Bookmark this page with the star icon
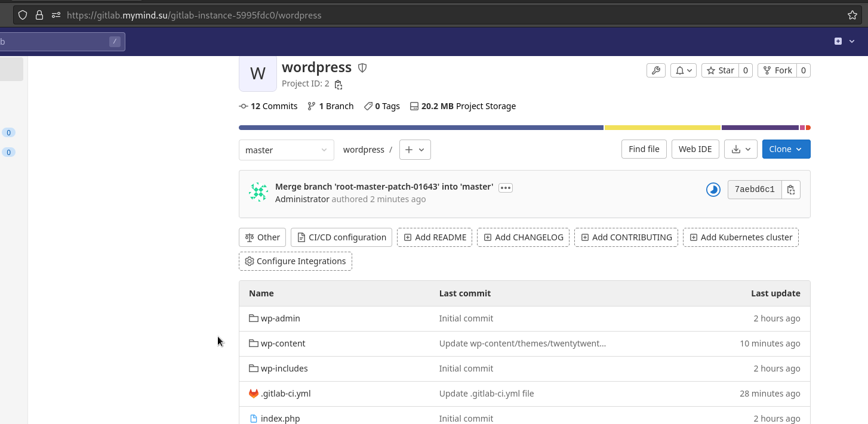 coord(852,15)
